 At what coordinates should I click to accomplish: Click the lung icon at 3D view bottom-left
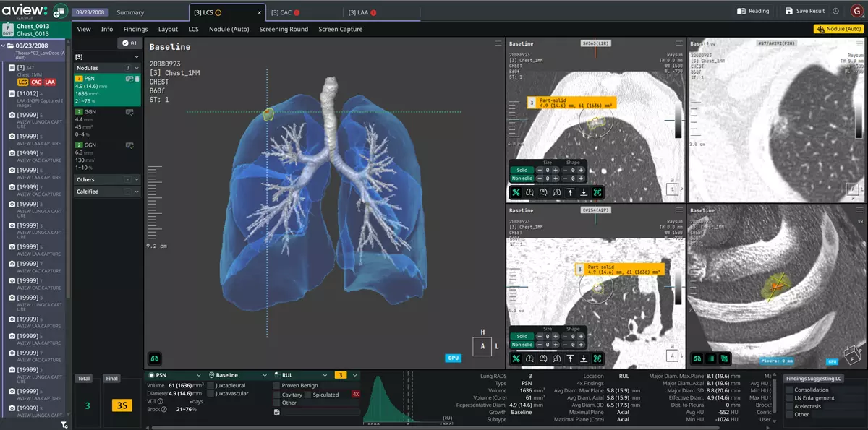[x=154, y=358]
